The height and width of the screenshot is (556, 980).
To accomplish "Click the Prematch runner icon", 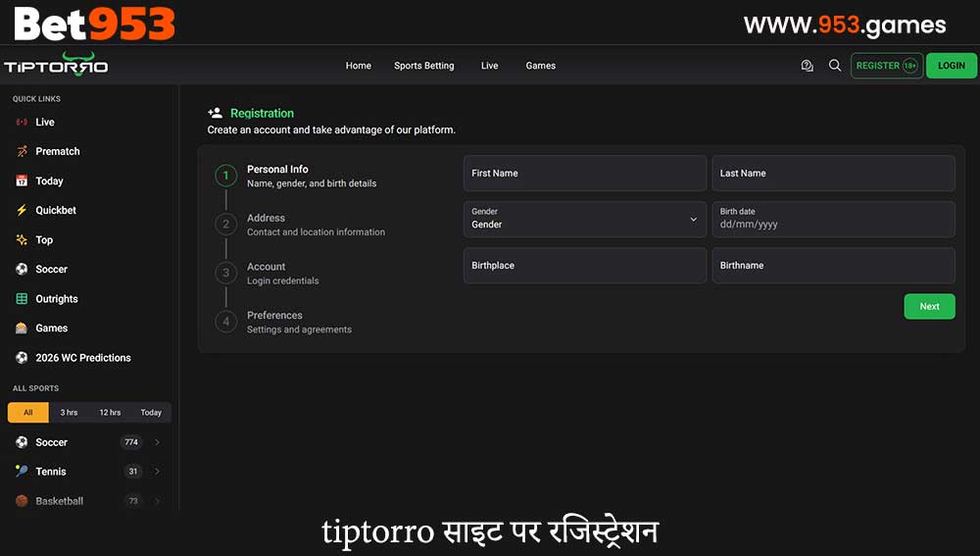I will [x=22, y=151].
